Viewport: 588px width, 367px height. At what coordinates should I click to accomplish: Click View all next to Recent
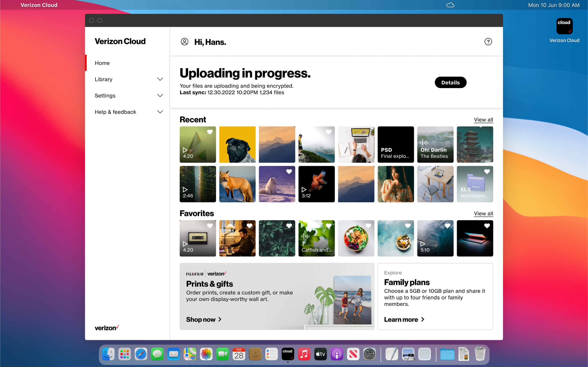pyautogui.click(x=483, y=120)
